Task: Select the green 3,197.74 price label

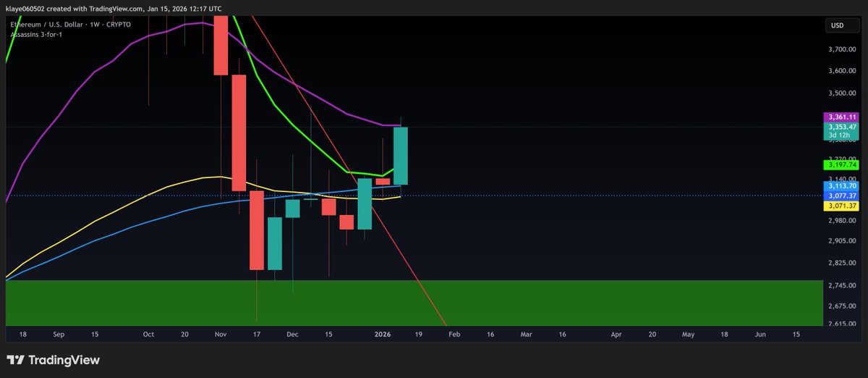Action: pyautogui.click(x=841, y=165)
